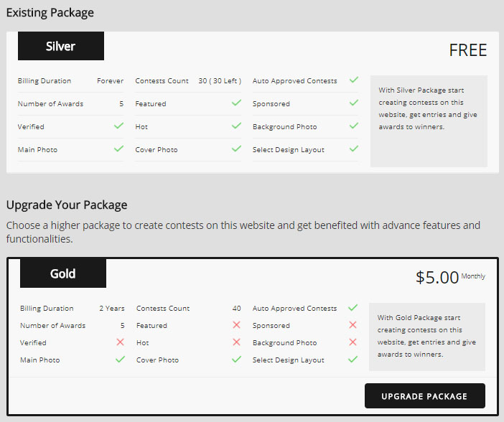Click red cross for Gold Sponsored
This screenshot has width=504, height=422.
point(353,325)
